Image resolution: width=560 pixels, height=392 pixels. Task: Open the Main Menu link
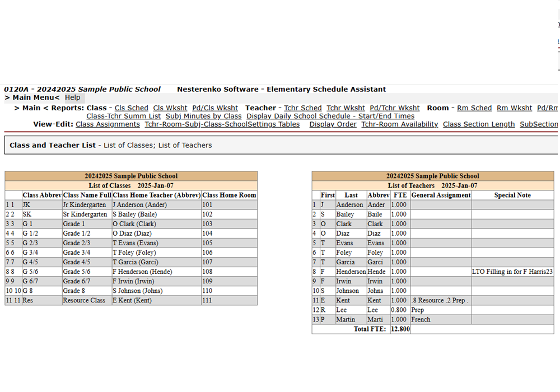point(32,98)
